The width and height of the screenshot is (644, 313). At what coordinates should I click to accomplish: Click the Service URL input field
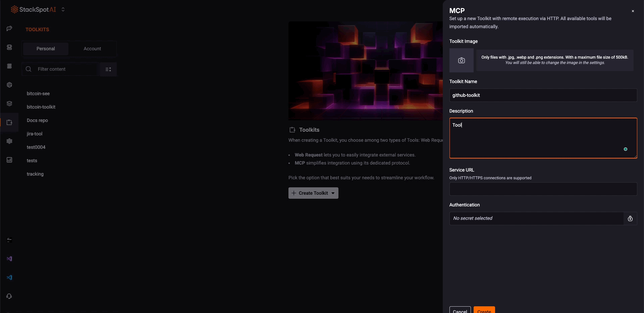pos(543,189)
